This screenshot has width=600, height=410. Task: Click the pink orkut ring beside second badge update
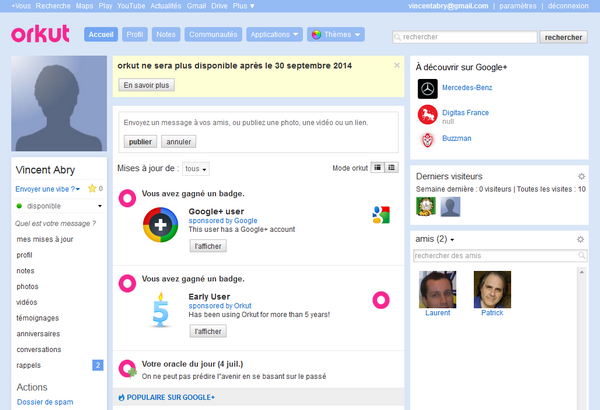pos(127,283)
